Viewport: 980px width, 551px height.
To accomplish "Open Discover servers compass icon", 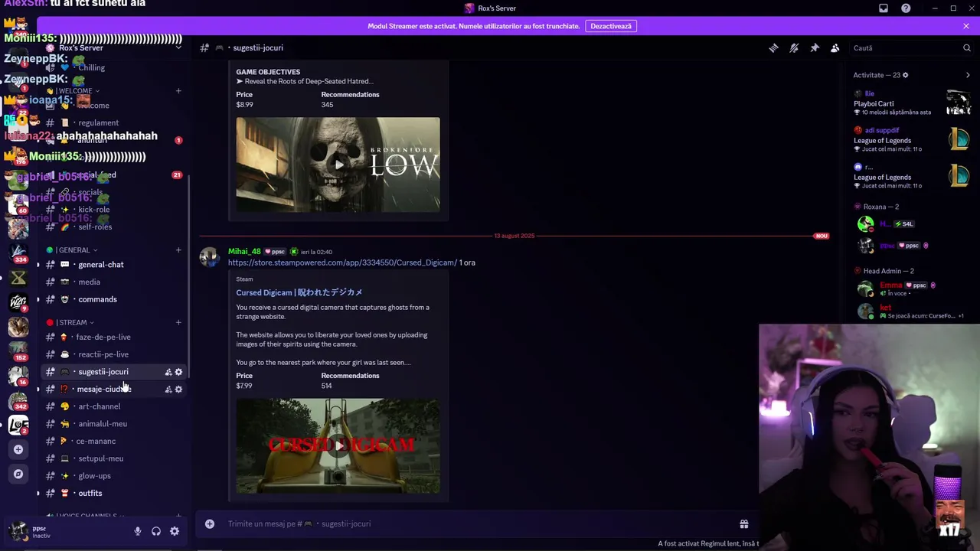I will (x=18, y=474).
